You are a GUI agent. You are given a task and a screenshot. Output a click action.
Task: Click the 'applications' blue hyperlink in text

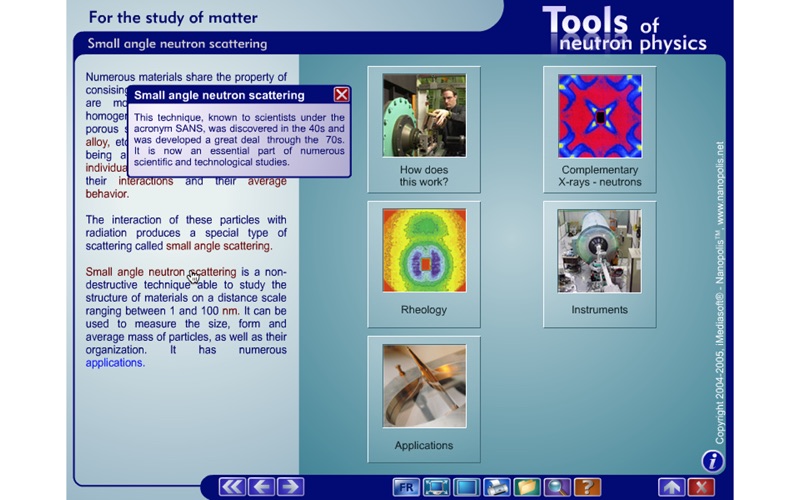(x=115, y=363)
